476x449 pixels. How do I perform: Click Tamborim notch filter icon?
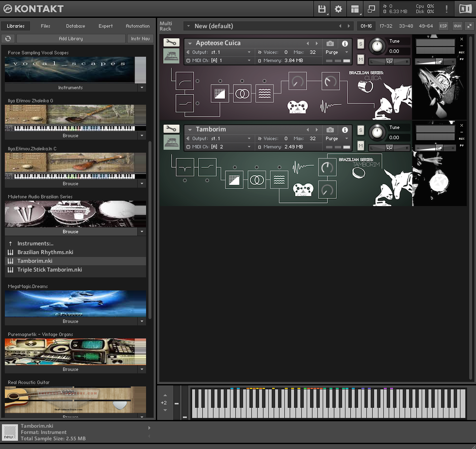pos(185,167)
